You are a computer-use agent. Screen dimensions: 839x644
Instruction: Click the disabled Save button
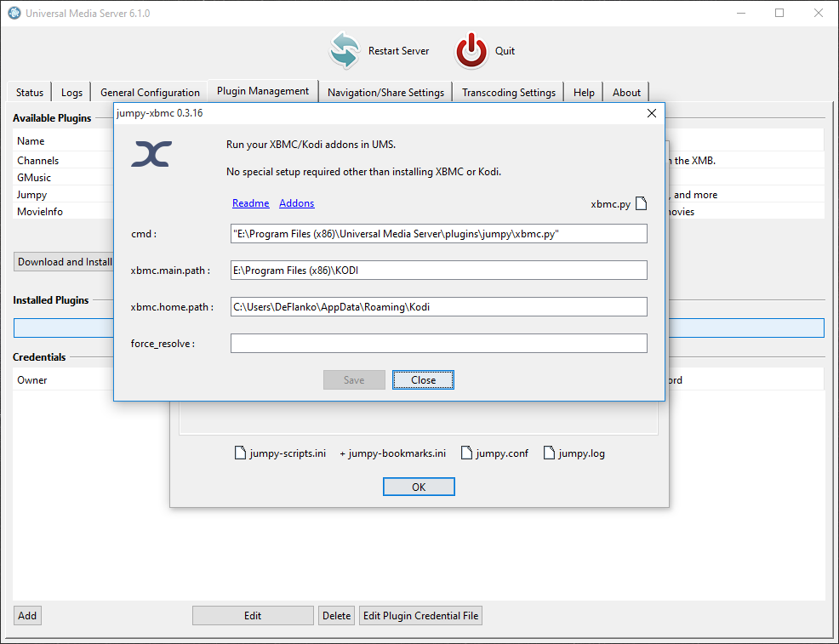[x=354, y=379]
